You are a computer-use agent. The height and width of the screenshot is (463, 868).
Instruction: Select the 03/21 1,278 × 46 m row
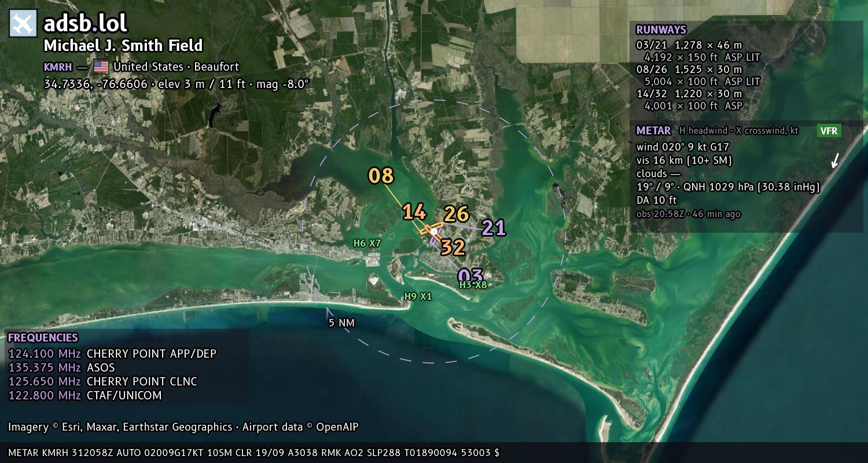689,45
